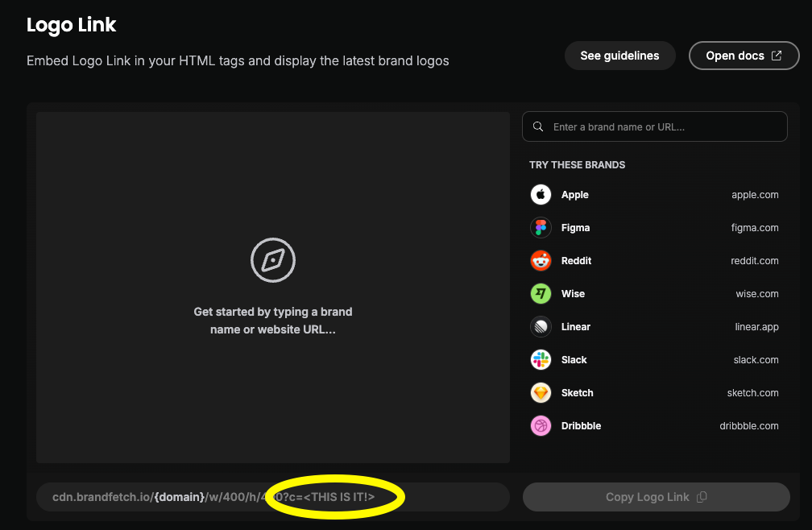
Task: Click the circled ?c= parameter in the URL
Action: (x=338, y=496)
